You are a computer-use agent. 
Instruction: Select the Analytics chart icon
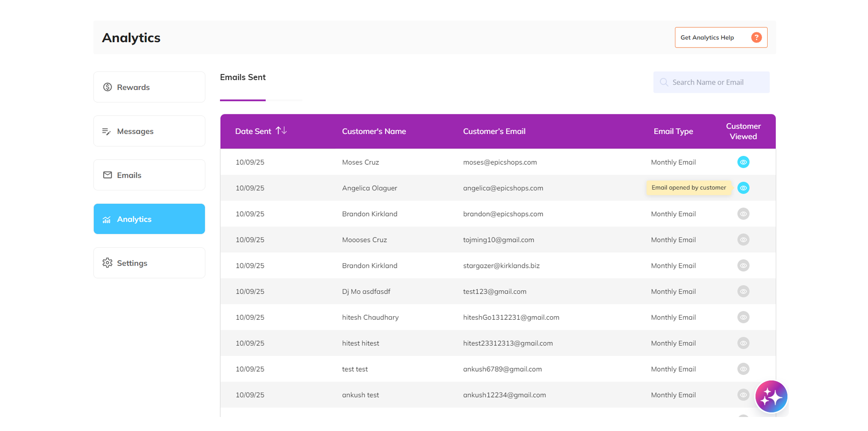(x=107, y=219)
